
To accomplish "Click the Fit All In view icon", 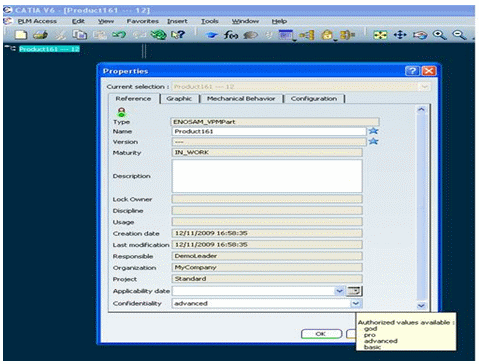I will tap(380, 35).
